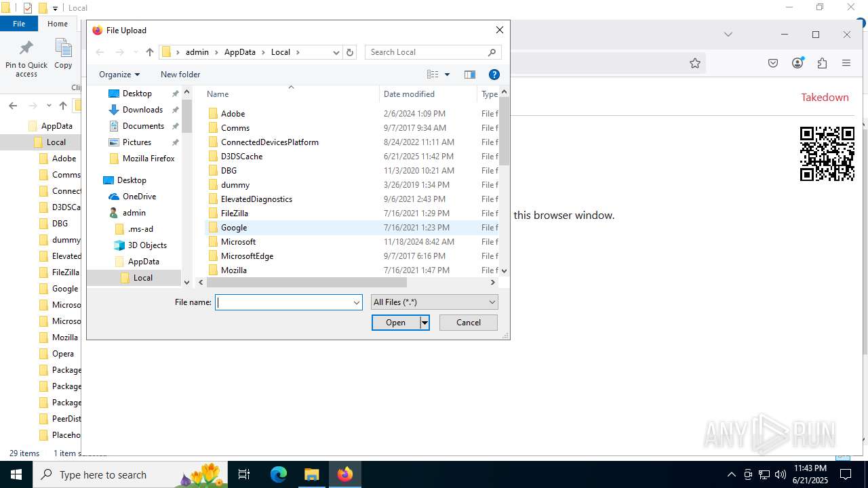The image size is (868, 488).
Task: Open the Firefox account icon
Action: pyautogui.click(x=797, y=63)
